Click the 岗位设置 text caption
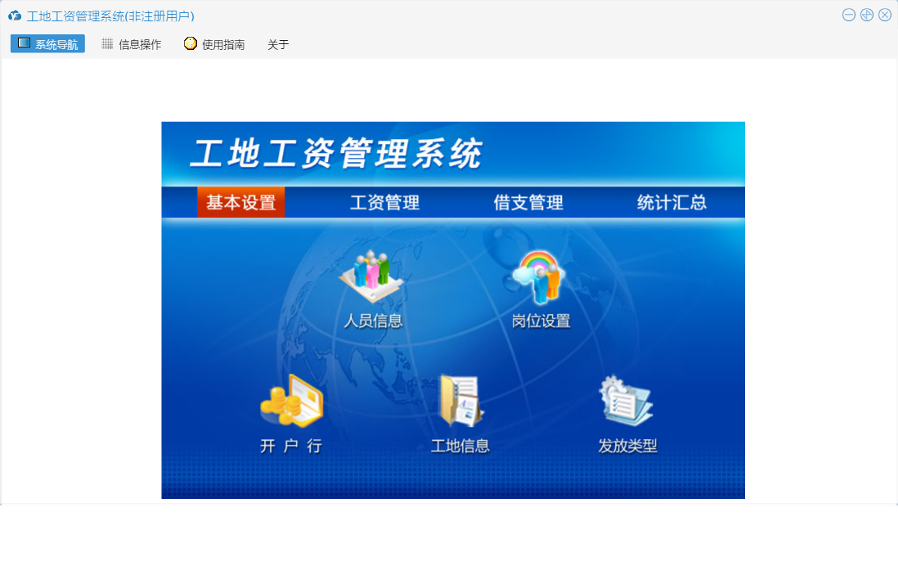Screen dimensions: 898x588 541,321
